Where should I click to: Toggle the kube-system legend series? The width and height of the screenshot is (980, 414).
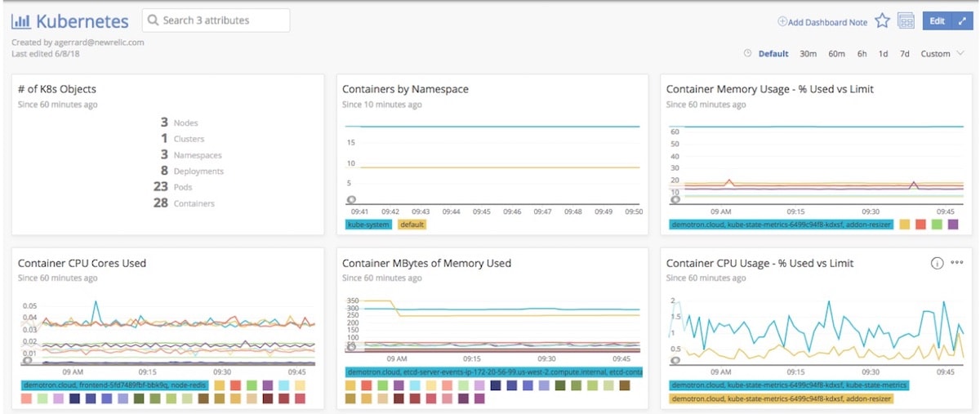coord(368,224)
